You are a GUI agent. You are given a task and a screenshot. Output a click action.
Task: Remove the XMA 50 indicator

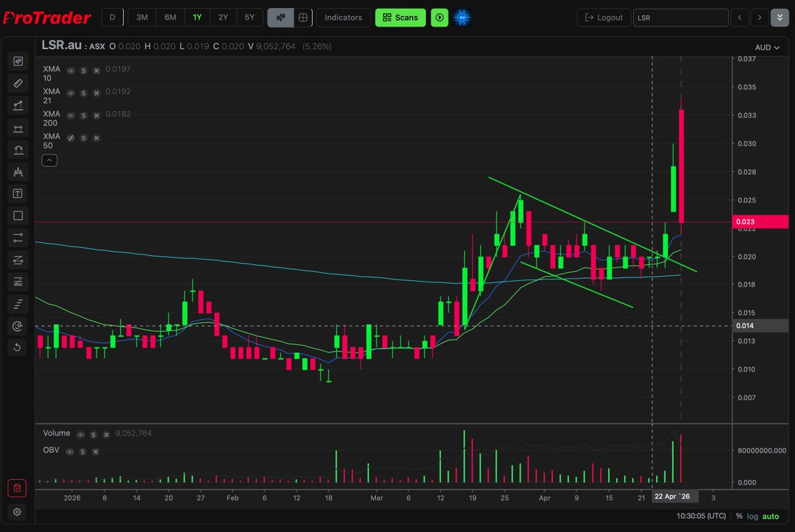(x=96, y=138)
